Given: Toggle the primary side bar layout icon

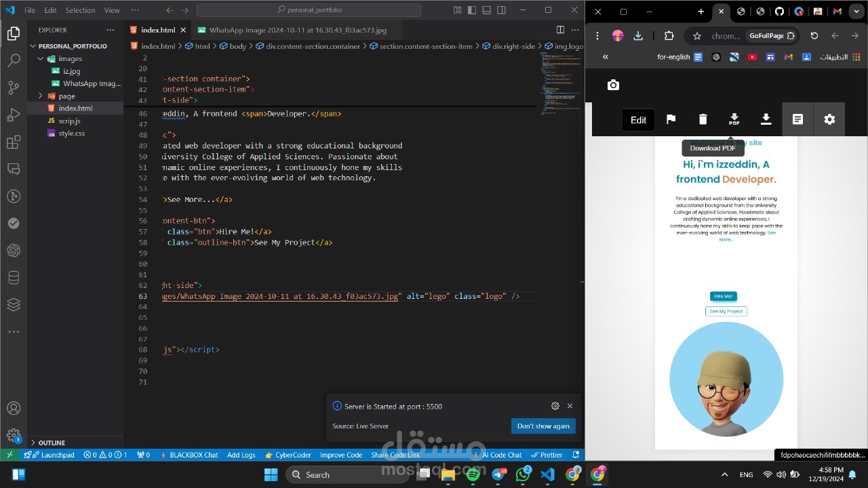Looking at the screenshot, I should 473,10.
